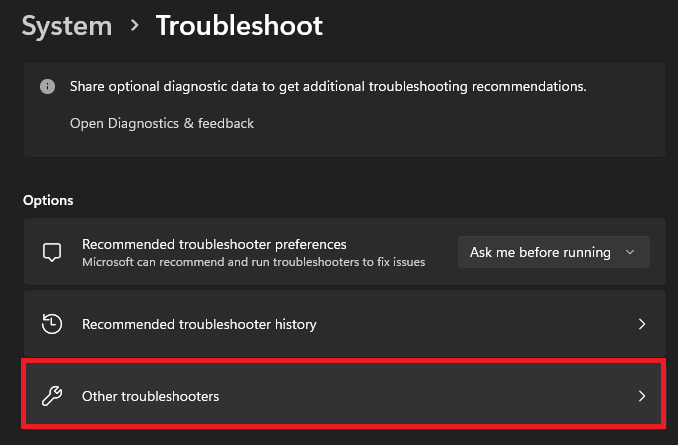The height and width of the screenshot is (445, 678).
Task: Select the Recommended troubleshooter history label
Action: click(199, 324)
